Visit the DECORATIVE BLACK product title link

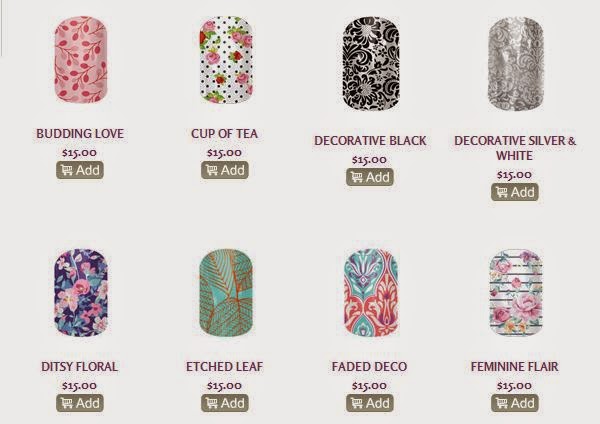[x=370, y=141]
